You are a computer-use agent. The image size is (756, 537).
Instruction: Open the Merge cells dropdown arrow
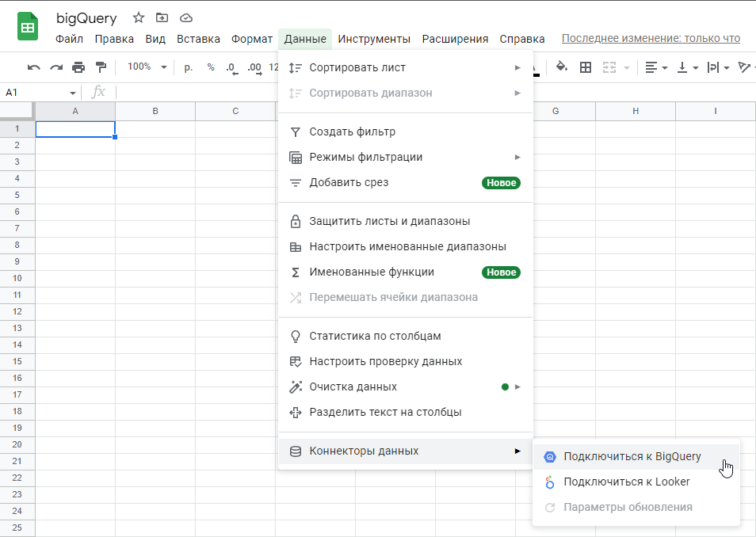pos(627,68)
